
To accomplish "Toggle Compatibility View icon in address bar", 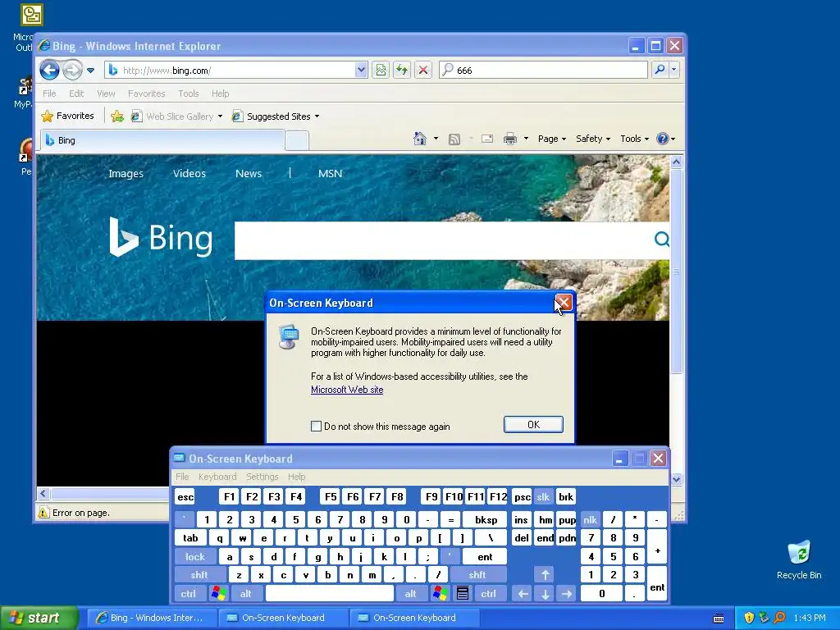I will pyautogui.click(x=381, y=70).
